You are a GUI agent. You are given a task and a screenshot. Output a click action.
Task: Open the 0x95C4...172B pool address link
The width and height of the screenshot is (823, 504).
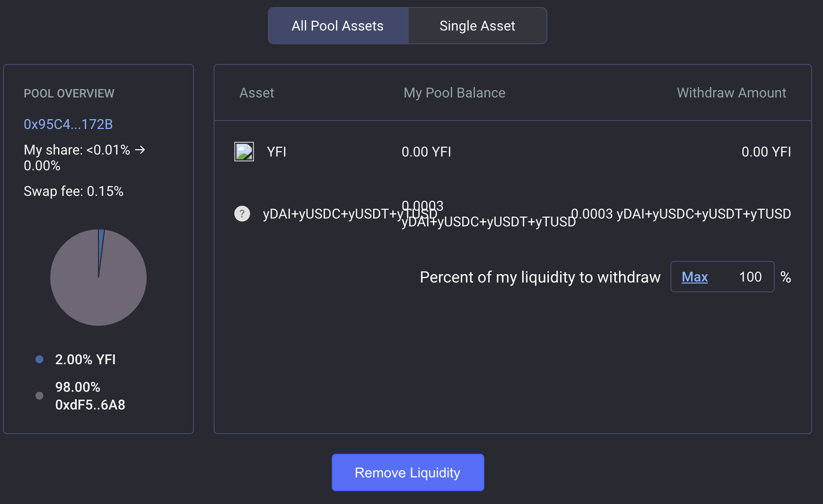coord(68,124)
